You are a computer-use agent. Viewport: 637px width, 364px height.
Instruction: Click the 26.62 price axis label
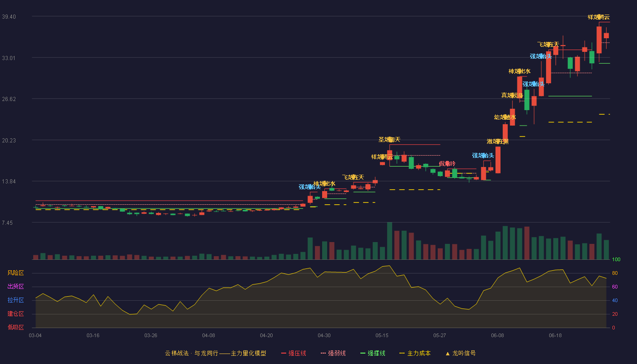coord(9,99)
